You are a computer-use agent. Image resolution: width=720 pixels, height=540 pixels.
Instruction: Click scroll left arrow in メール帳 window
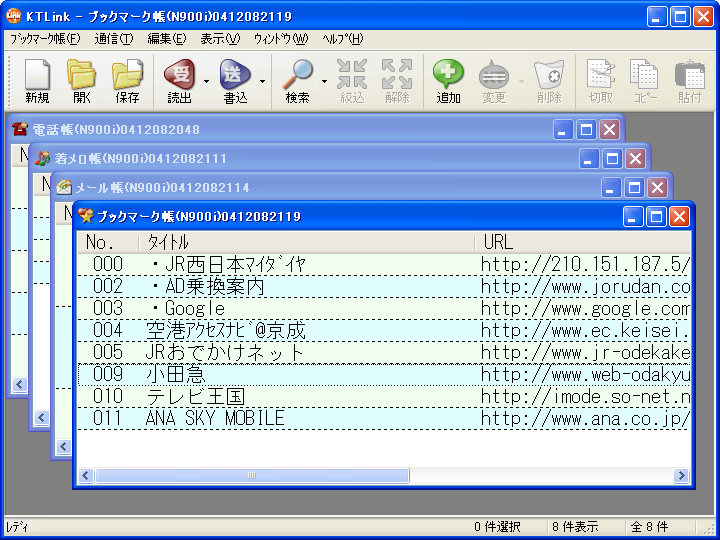(x=64, y=446)
